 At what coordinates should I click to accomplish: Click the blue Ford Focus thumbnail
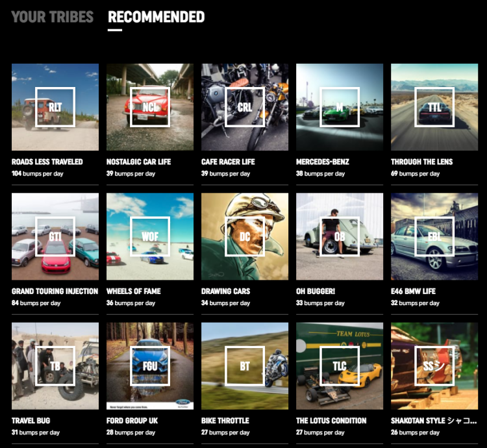click(x=150, y=366)
